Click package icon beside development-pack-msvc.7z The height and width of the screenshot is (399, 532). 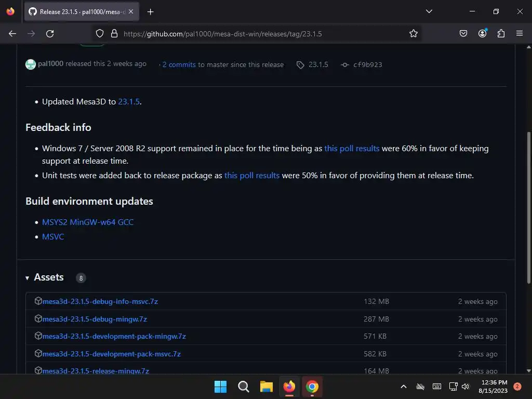tap(38, 353)
